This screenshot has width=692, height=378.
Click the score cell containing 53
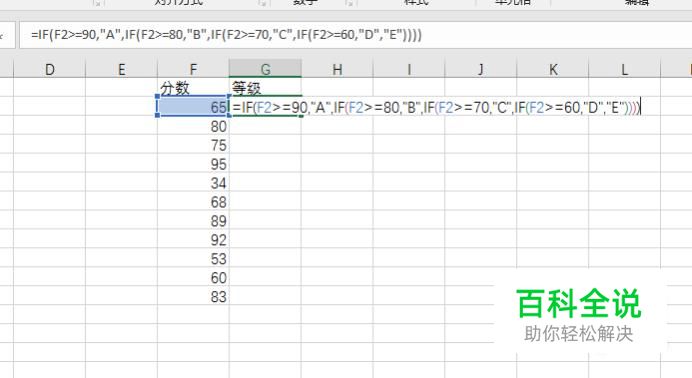193,258
